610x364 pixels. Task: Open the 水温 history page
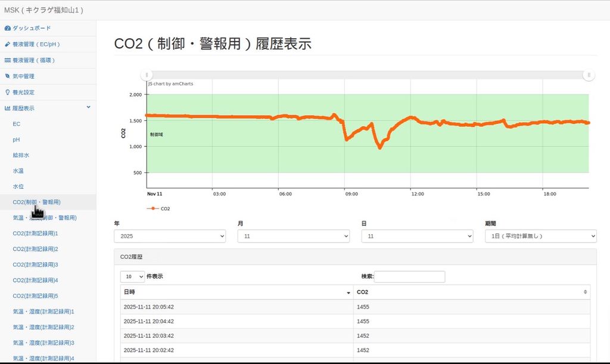pyautogui.click(x=18, y=170)
